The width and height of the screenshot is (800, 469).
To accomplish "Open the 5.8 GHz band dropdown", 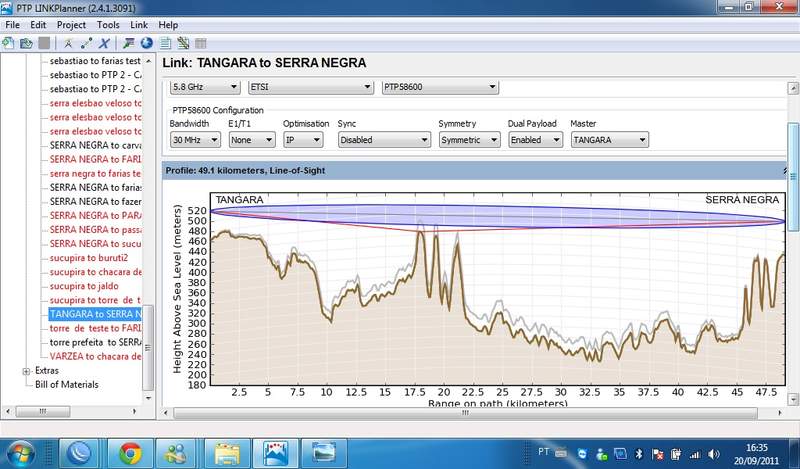I will pyautogui.click(x=204, y=87).
